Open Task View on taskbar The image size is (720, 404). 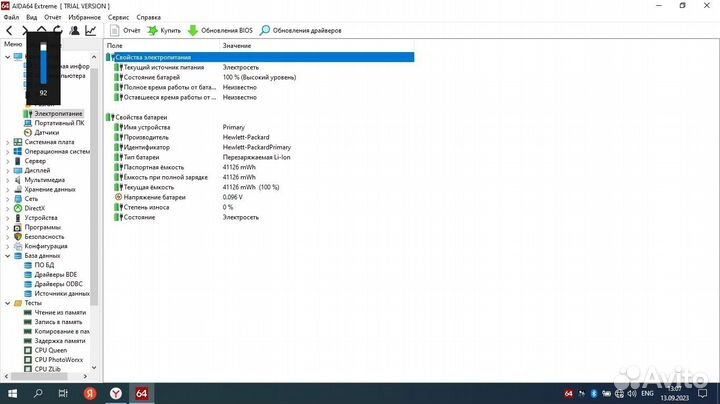(63, 393)
